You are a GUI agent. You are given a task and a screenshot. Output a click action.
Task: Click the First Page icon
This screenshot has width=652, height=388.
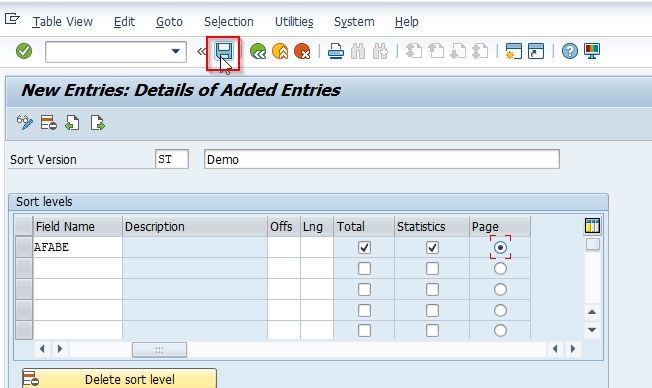pyautogui.click(x=414, y=52)
